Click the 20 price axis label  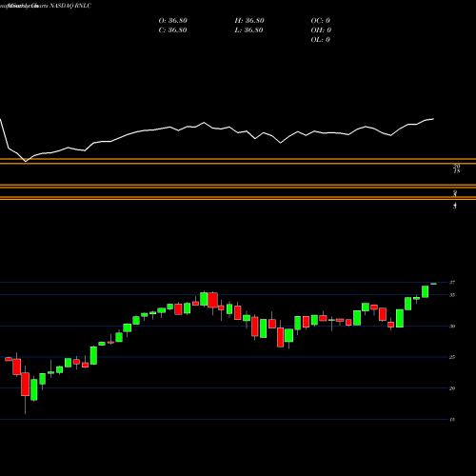pos(452,388)
